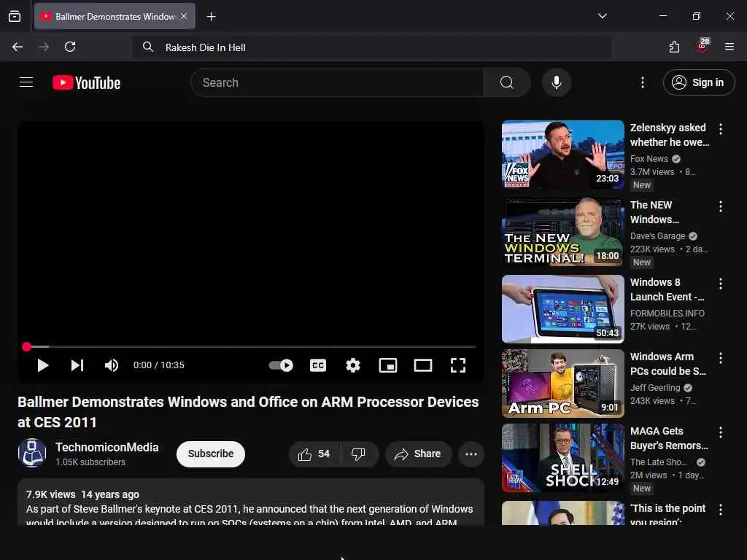Viewport: 747px width, 560px height.
Task: Open the YouTube guide hamburger menu
Action: pyautogui.click(x=26, y=82)
